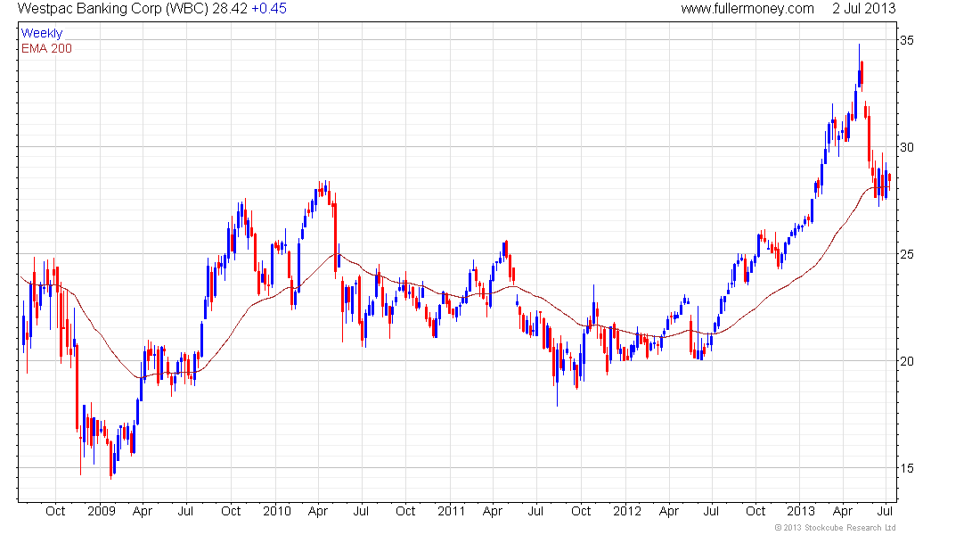Select the 2009 year marker on the time axis
This screenshot has width=980, height=535.
click(x=102, y=511)
